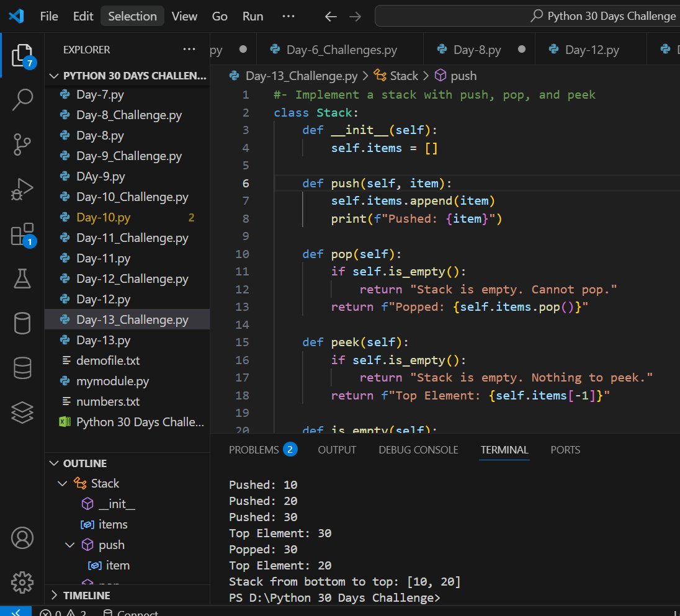Open the Python 30 Days Challenge Excel file

point(128,422)
